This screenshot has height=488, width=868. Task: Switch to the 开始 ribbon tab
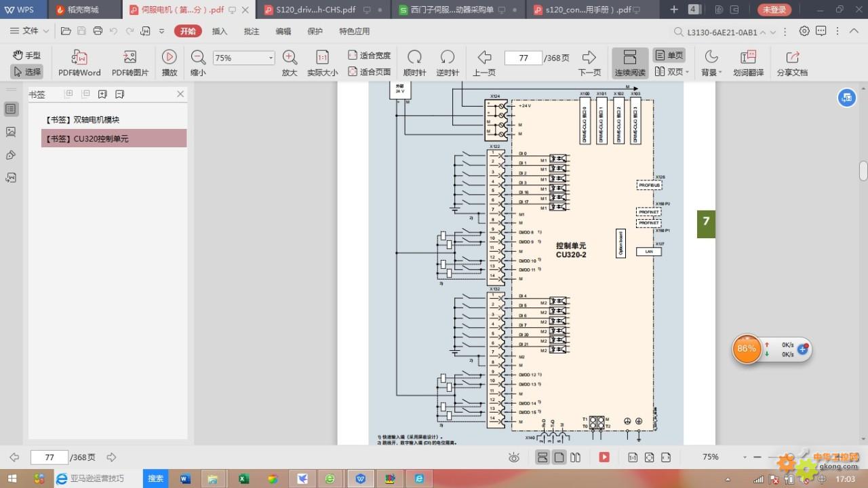(x=188, y=31)
